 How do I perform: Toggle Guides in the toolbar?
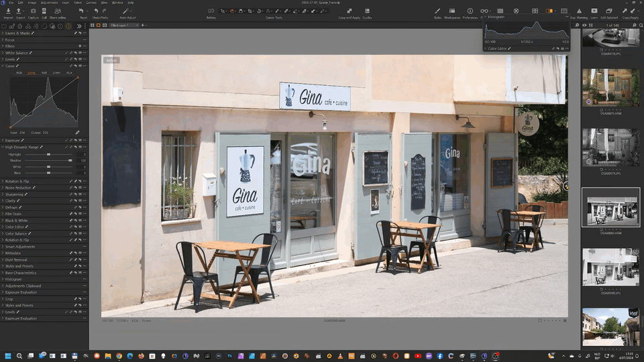click(x=367, y=11)
